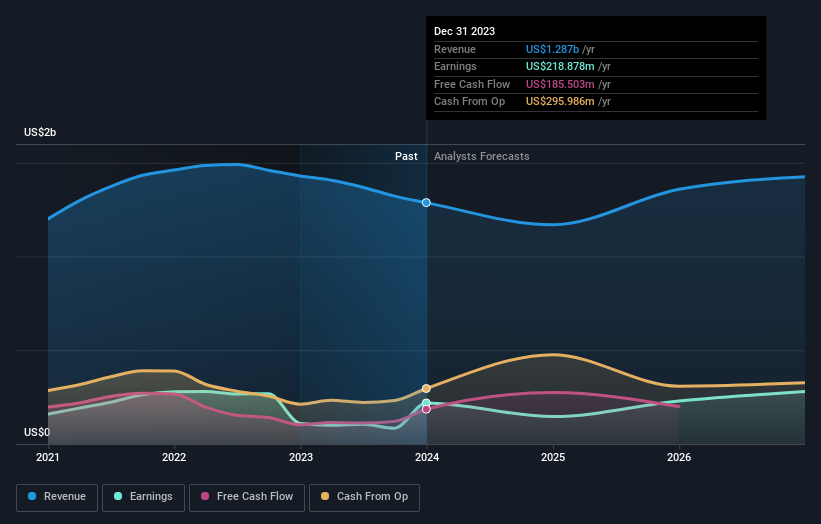Image resolution: width=821 pixels, height=524 pixels.
Task: Select the pink free cash flow marker at 2024
Action: 426,409
